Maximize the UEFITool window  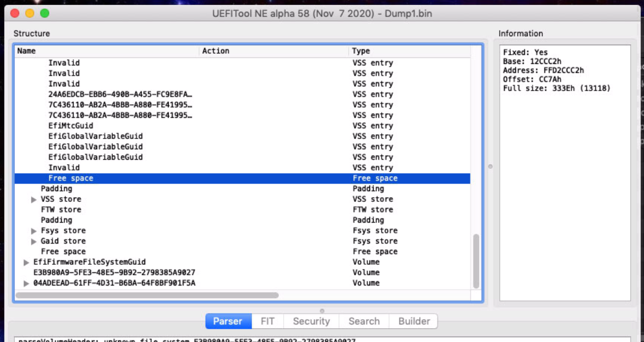[x=45, y=13]
